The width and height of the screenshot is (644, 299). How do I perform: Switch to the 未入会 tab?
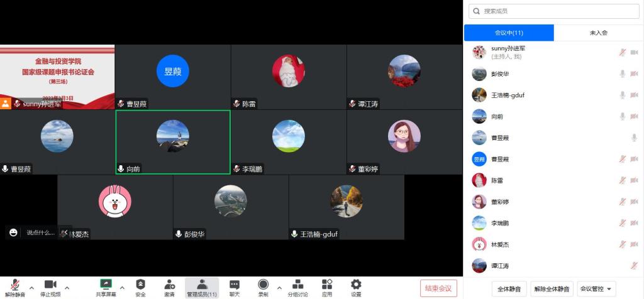[598, 33]
